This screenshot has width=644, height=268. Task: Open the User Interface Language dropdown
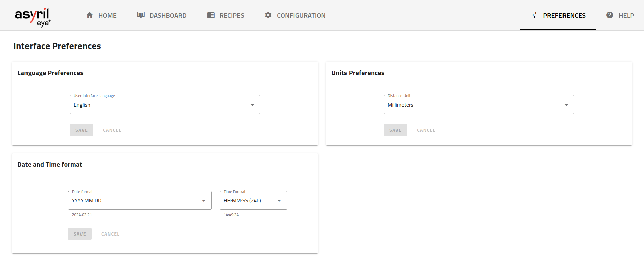click(165, 105)
